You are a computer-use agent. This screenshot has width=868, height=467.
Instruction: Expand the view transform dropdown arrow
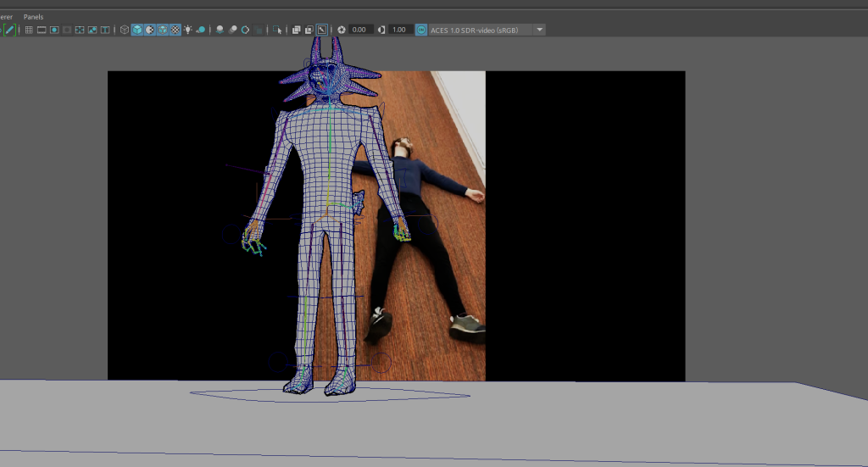pos(540,30)
